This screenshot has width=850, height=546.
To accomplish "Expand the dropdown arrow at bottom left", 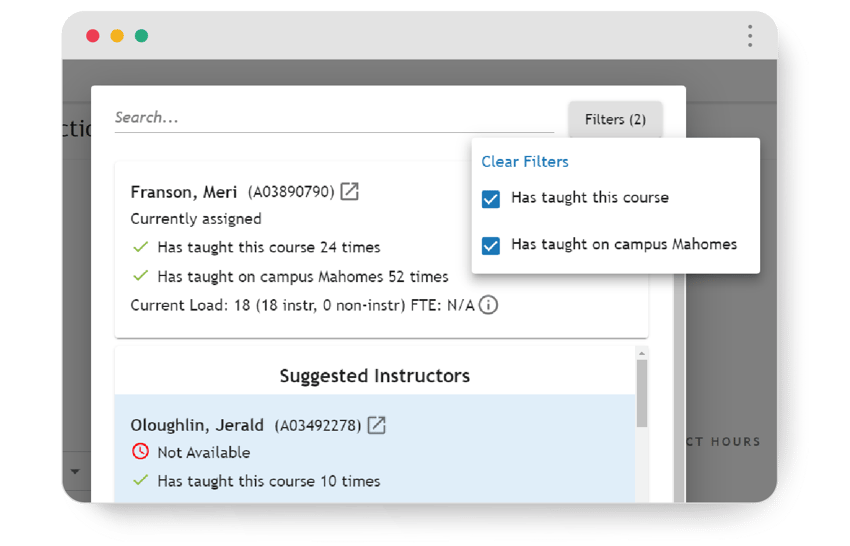I will coord(75,470).
